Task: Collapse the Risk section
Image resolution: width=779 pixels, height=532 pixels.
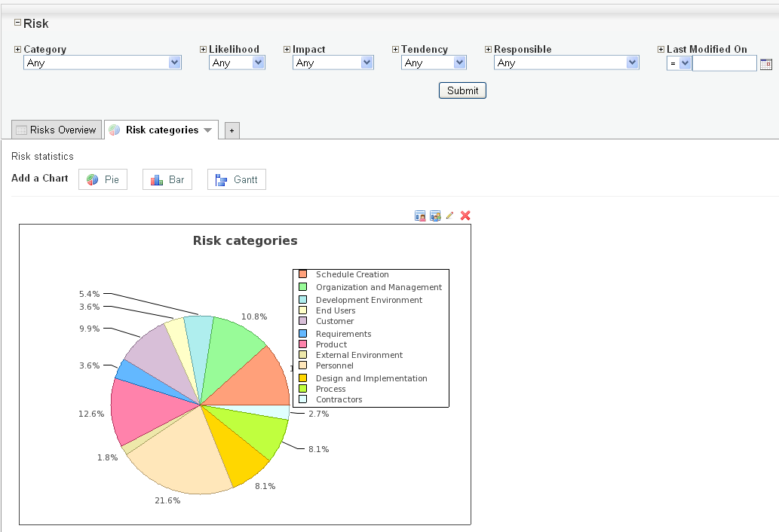Action: click(x=17, y=23)
